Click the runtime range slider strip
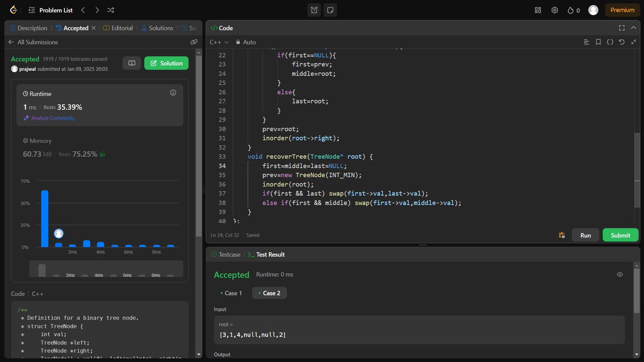This screenshot has height=362, width=644. pyautogui.click(x=106, y=269)
